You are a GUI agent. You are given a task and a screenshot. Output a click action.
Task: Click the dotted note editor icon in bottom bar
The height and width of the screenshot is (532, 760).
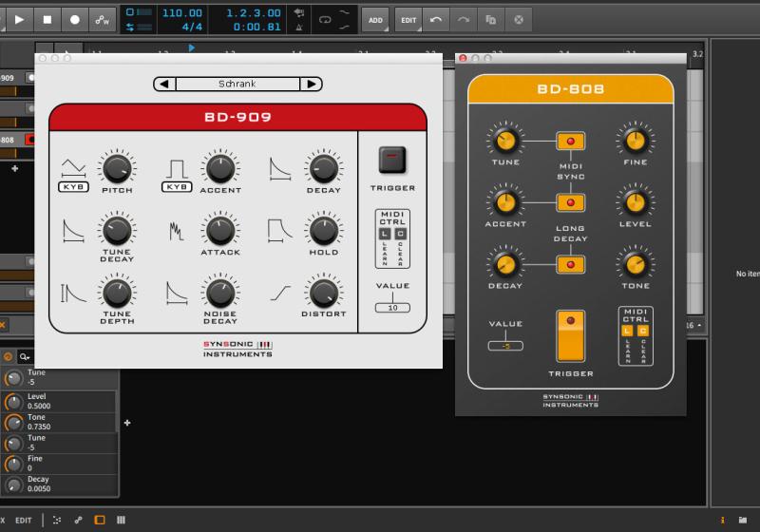point(57,521)
